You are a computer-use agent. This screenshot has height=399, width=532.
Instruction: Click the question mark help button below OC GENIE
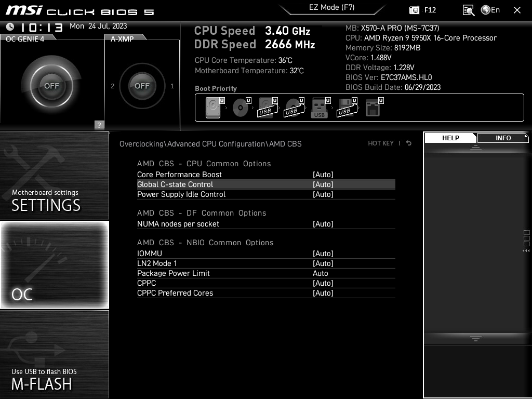[99, 125]
